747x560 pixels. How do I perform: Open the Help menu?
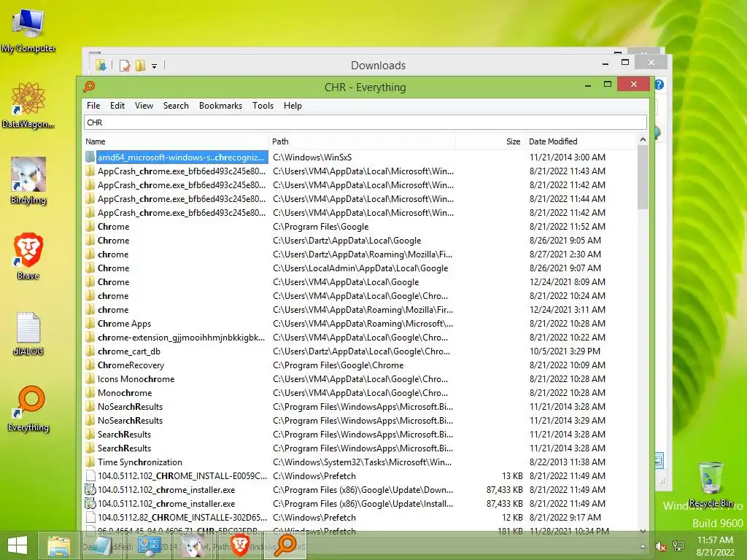click(293, 106)
